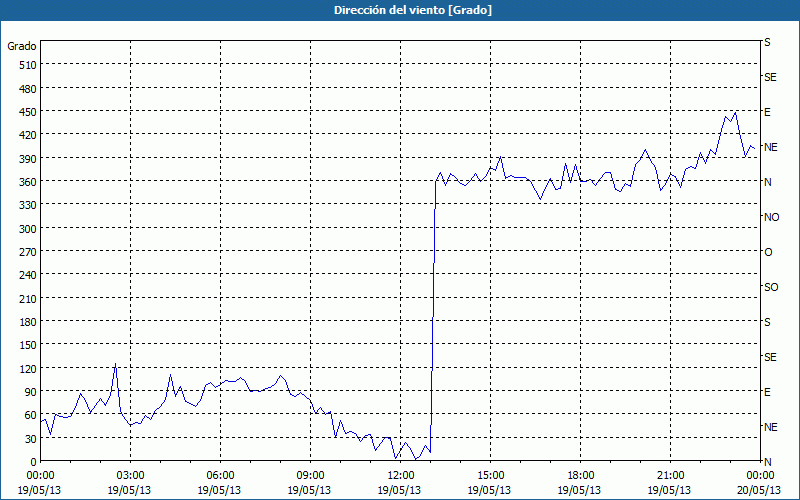800x500 pixels.
Task: Click the chart title Dirección del viento [Grado]
Action: pos(413,10)
